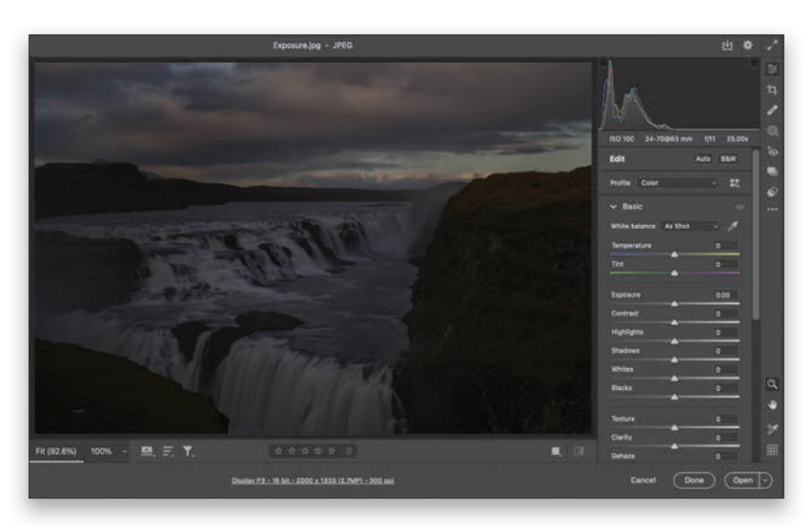Click the filter funnel icon

pyautogui.click(x=188, y=450)
